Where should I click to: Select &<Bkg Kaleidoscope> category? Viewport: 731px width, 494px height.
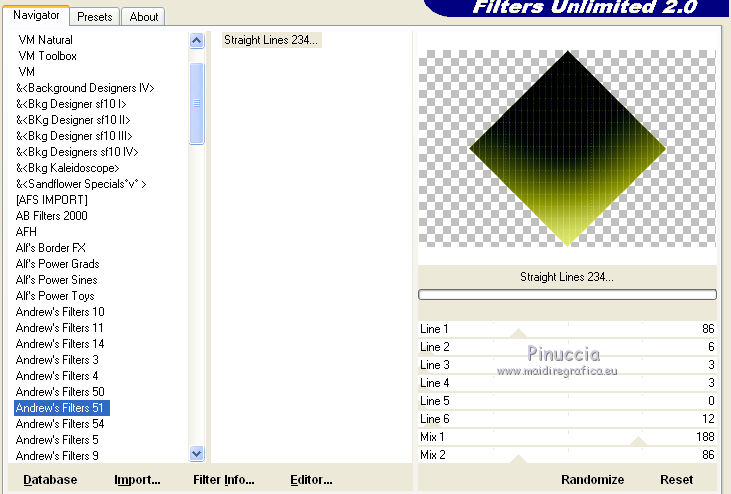tap(68, 168)
